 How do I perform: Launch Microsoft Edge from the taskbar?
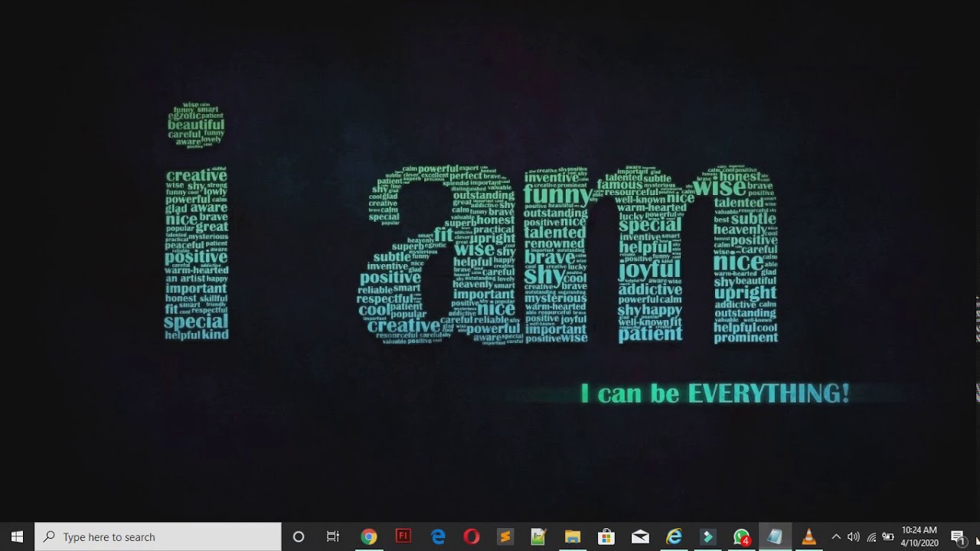(x=438, y=536)
